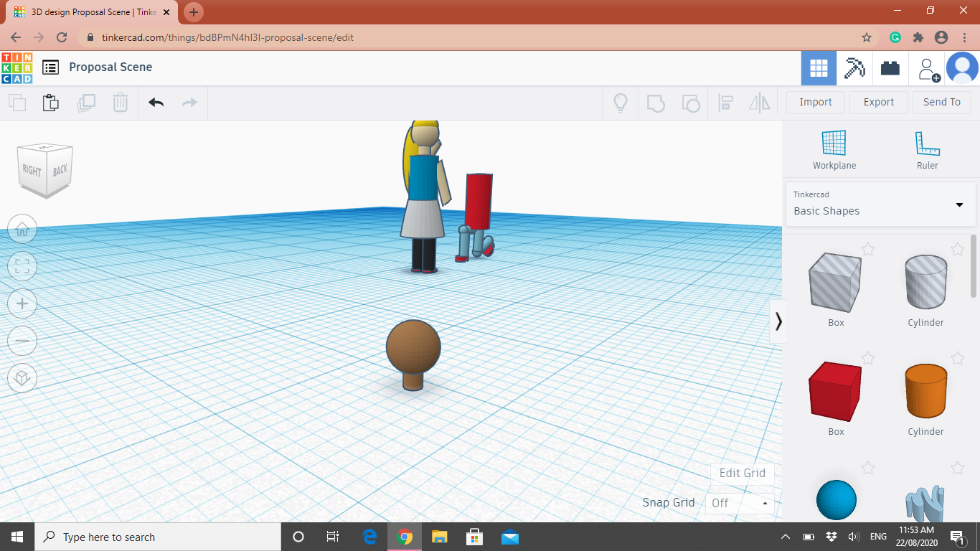Click the Import button
980x551 pixels.
816,102
